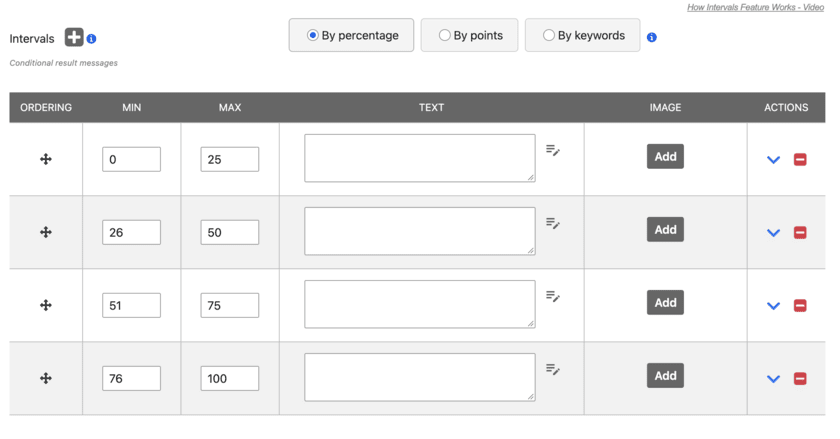This screenshot has height=439, width=840.
Task: Focus the text area of the 26–50 row
Action: point(420,231)
